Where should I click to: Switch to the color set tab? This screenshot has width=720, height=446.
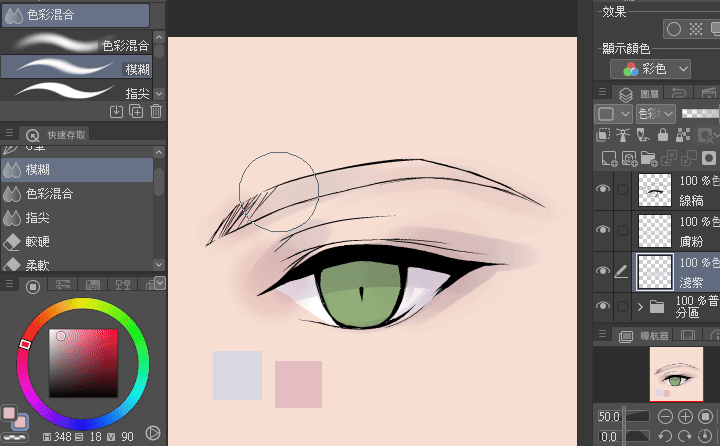(93, 285)
